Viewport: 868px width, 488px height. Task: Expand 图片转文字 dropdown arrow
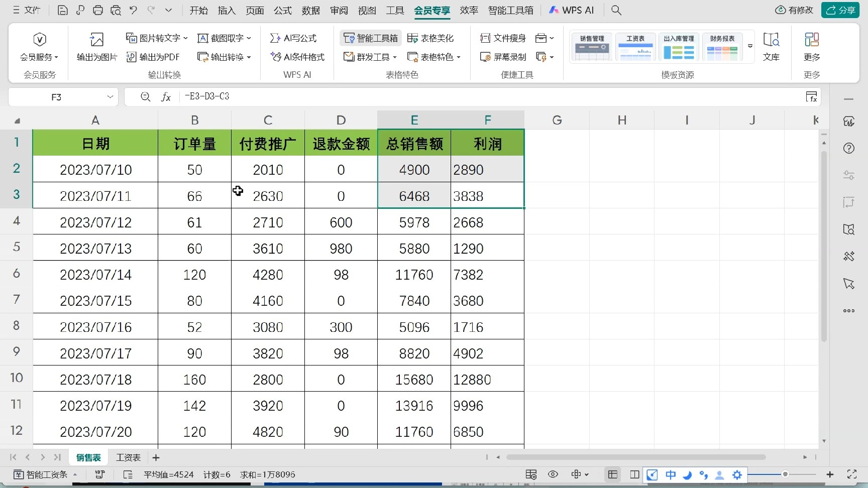[185, 38]
